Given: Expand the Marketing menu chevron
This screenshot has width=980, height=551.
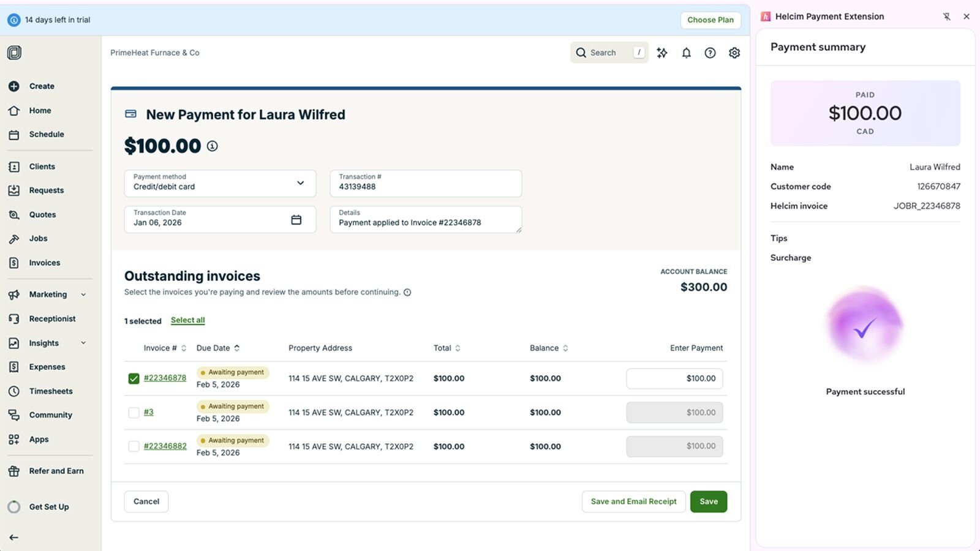Looking at the screenshot, I should tap(83, 294).
